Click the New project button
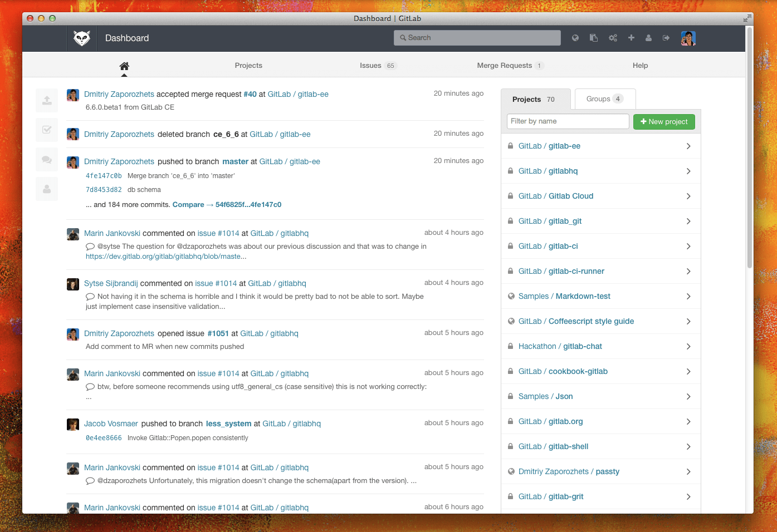The width and height of the screenshot is (777, 532). 664,121
